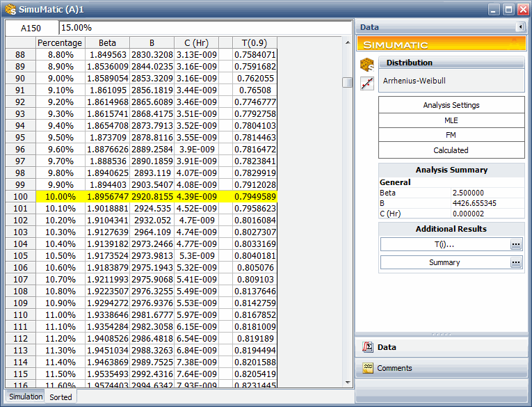
Task: Switch to the Simulation sheet tab
Action: click(x=26, y=397)
